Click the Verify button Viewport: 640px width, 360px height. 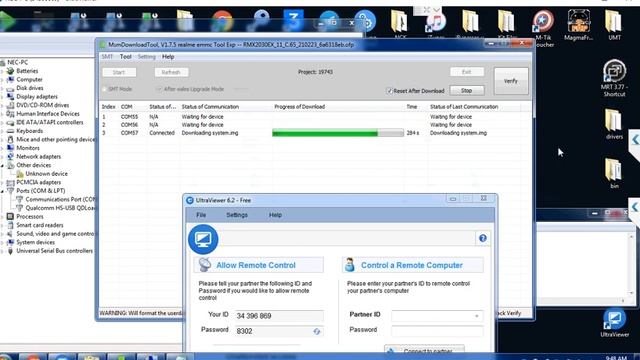[x=511, y=81]
